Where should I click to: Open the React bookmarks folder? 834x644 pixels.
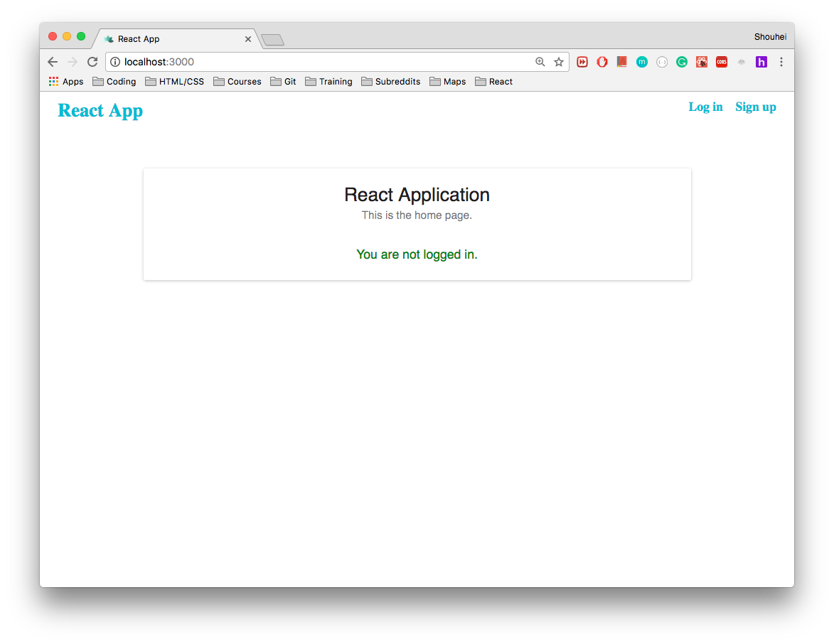[x=493, y=81]
